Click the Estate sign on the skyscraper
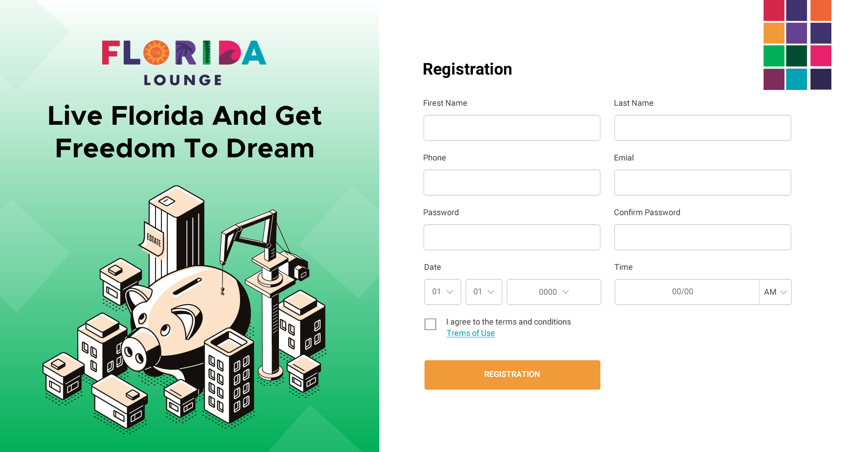868x452 pixels. click(x=154, y=240)
